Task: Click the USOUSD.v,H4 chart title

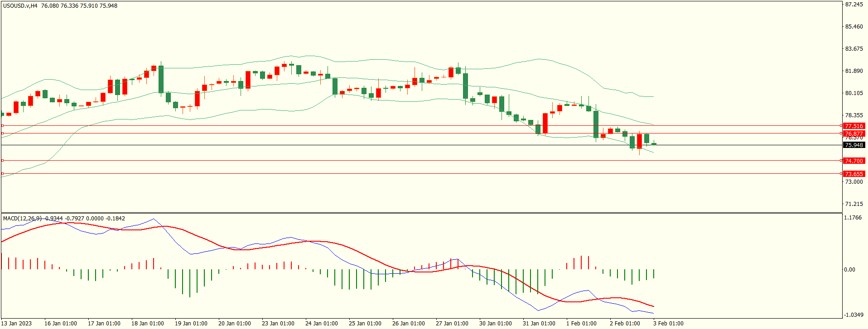Action: tap(20, 6)
